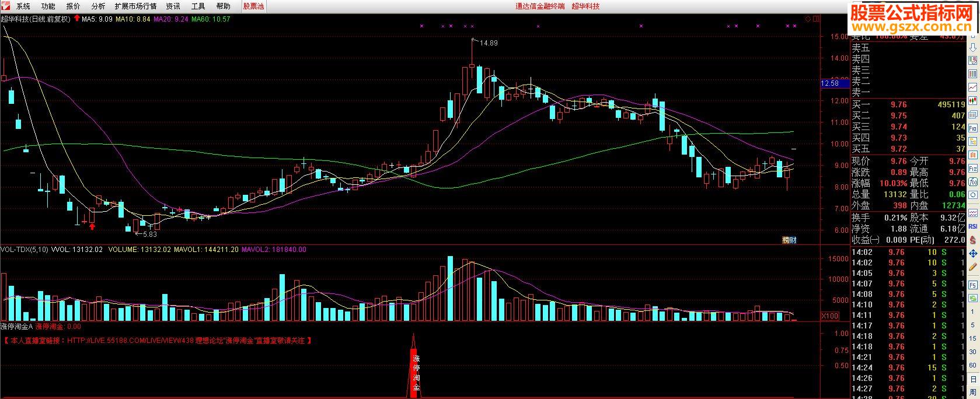Open the orange '自' self-select icon
The image size is (980, 399).
click(x=973, y=155)
